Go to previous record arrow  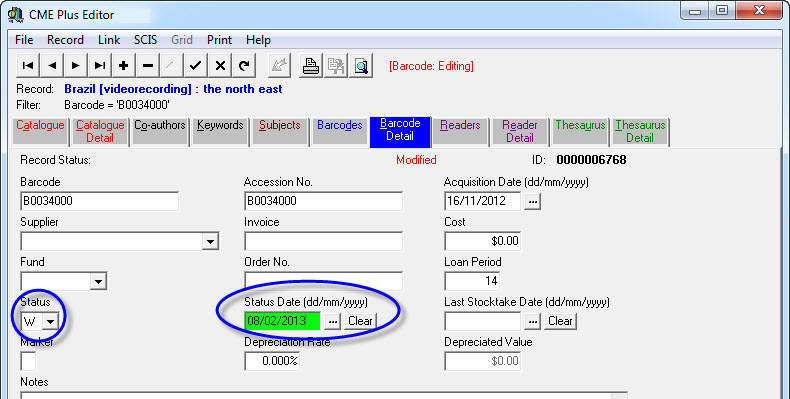52,65
